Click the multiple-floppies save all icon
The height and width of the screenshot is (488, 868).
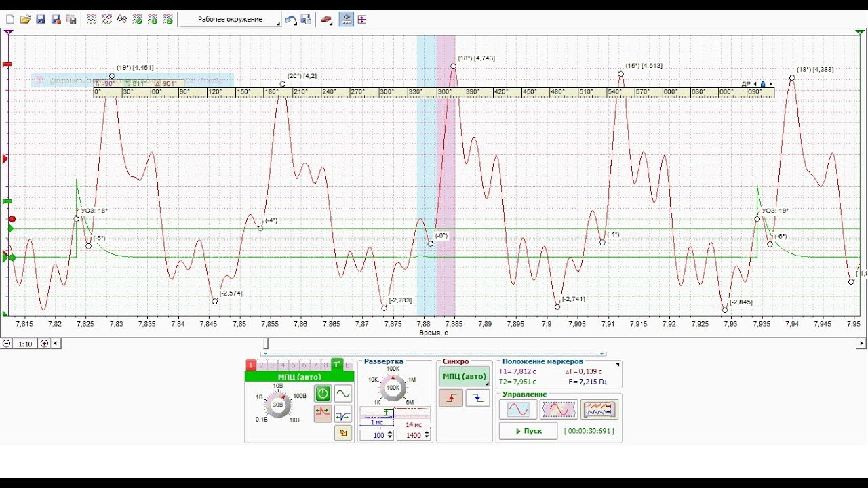(71, 20)
